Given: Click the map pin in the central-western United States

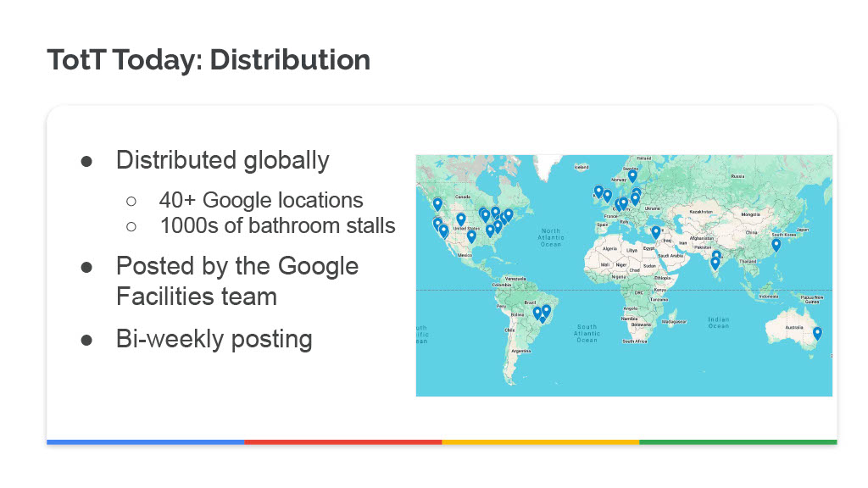Looking at the screenshot, I should pyautogui.click(x=460, y=219).
